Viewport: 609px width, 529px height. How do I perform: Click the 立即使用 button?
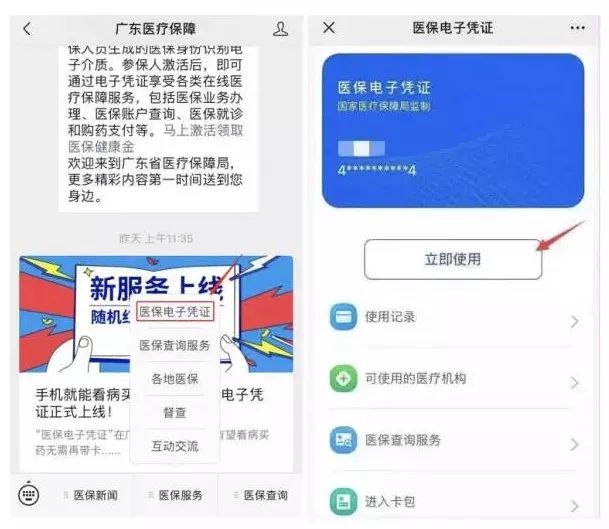point(453,259)
